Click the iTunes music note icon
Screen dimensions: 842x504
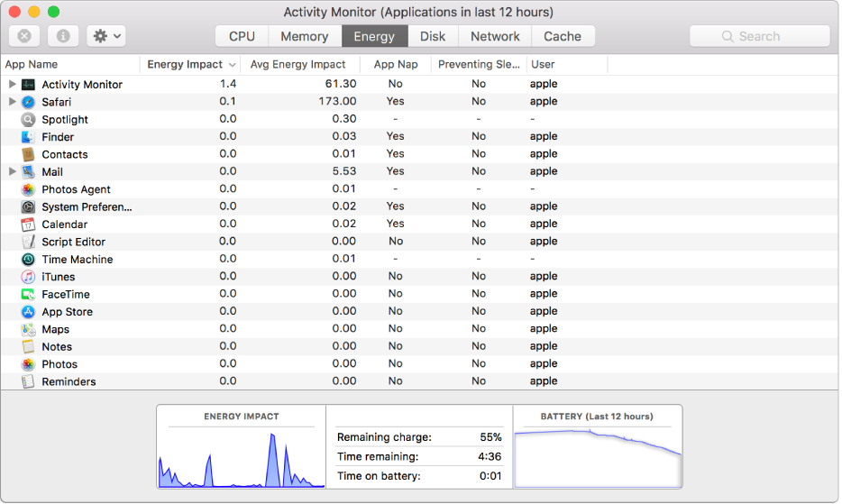click(x=28, y=277)
